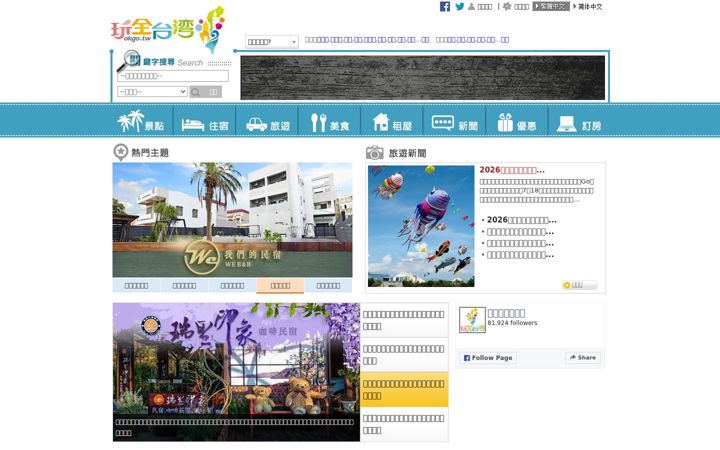Click the more button with yellow circle icon
This screenshot has height=450, width=720.
(x=579, y=285)
